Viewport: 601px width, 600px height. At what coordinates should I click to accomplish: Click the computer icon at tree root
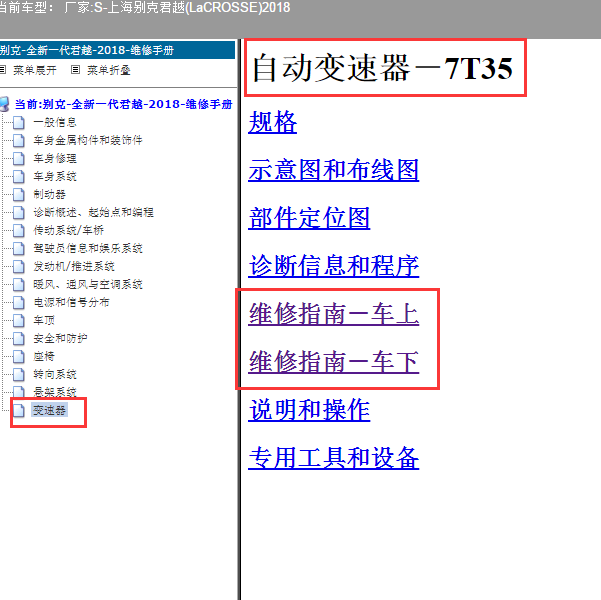coord(4,104)
